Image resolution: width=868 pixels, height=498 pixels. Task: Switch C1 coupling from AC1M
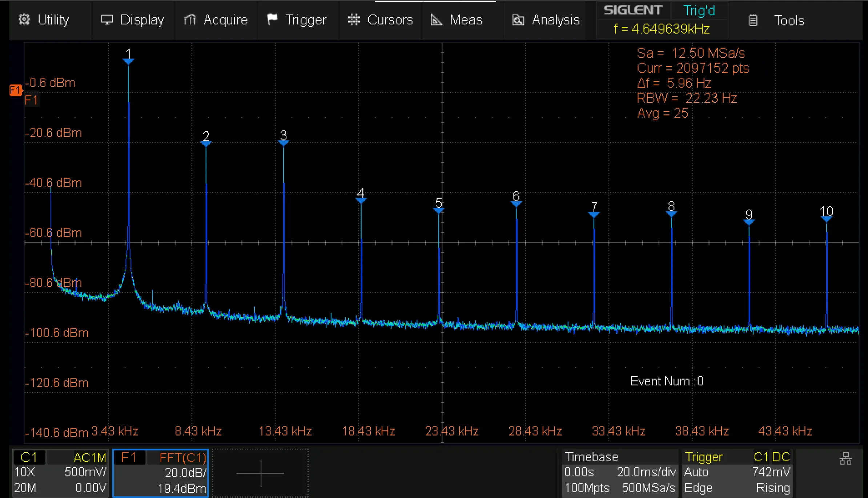pos(88,457)
